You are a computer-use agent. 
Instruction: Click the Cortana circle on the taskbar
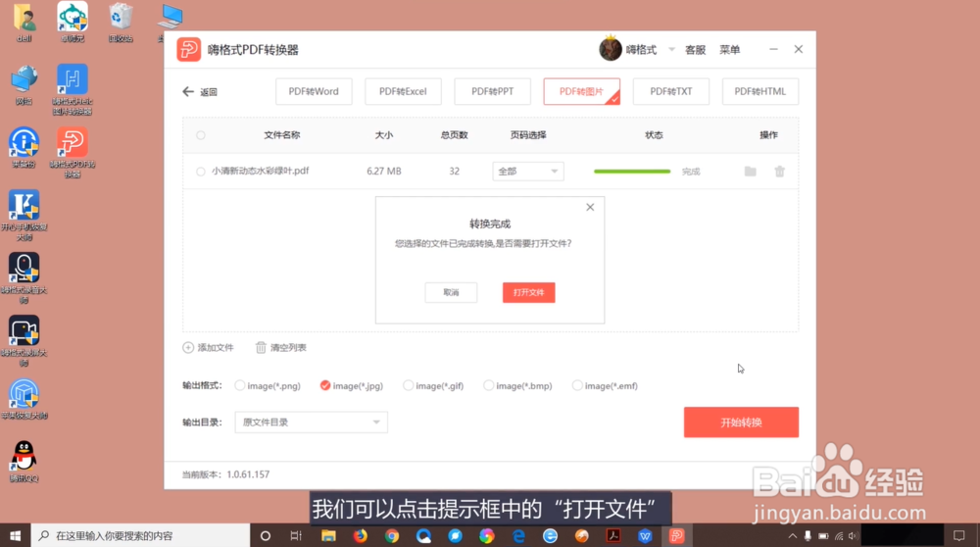265,536
